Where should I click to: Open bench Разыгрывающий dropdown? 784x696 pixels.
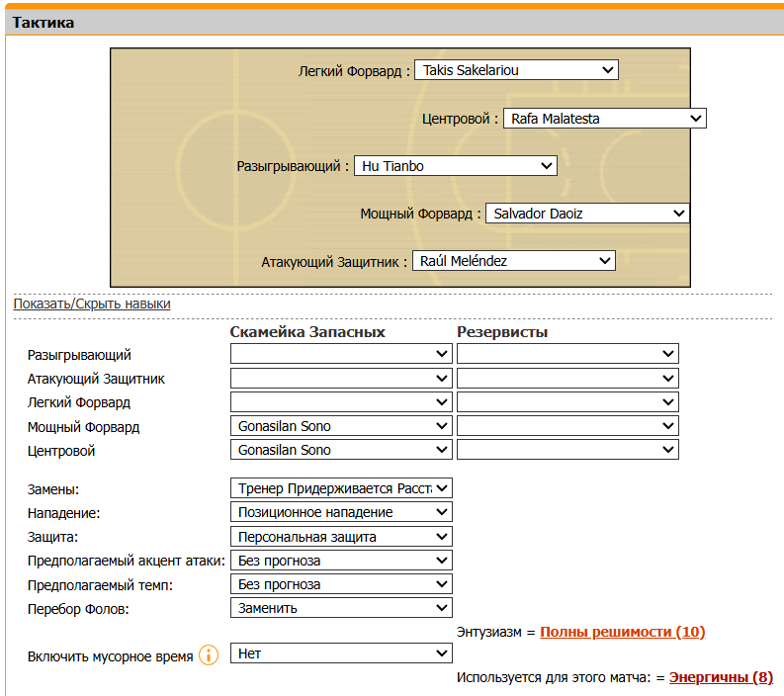coord(341,354)
